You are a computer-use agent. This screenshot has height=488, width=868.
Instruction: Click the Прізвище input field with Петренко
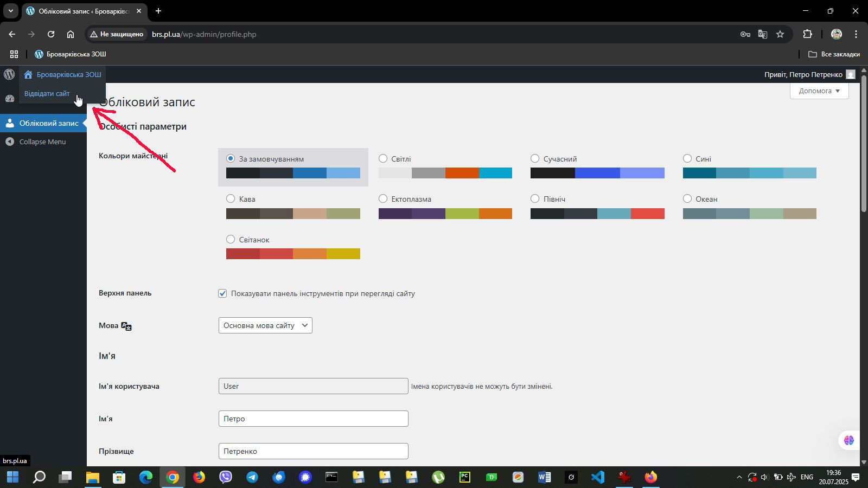(x=313, y=451)
